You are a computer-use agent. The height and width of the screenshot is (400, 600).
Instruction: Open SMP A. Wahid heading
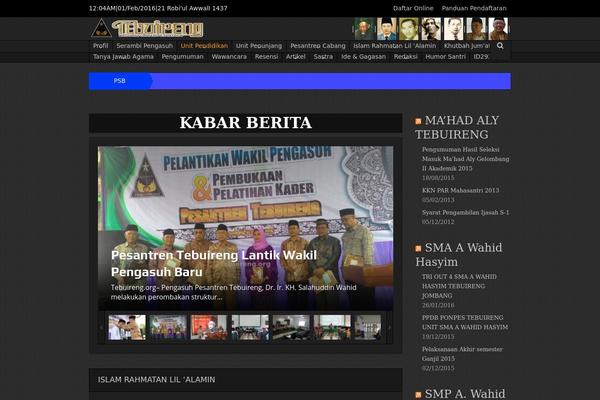[465, 394]
